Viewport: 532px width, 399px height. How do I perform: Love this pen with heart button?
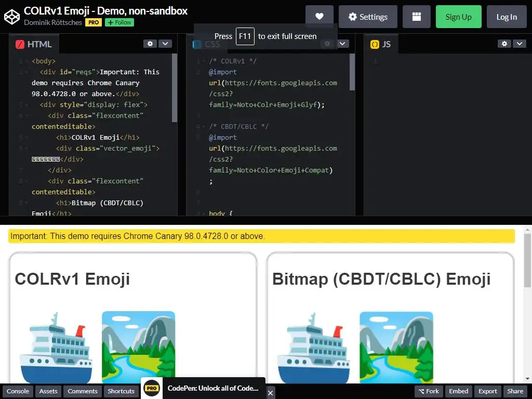coord(320,17)
